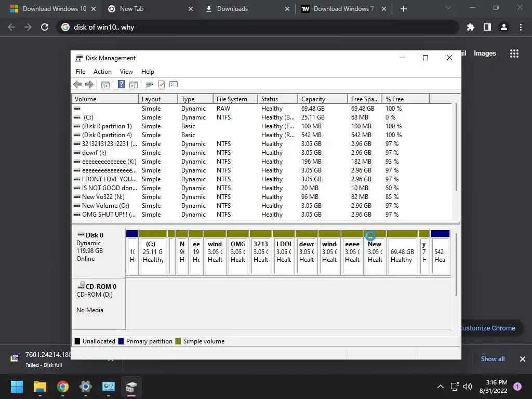Click the Disk 0 label panel
The image size is (532, 399).
98,252
